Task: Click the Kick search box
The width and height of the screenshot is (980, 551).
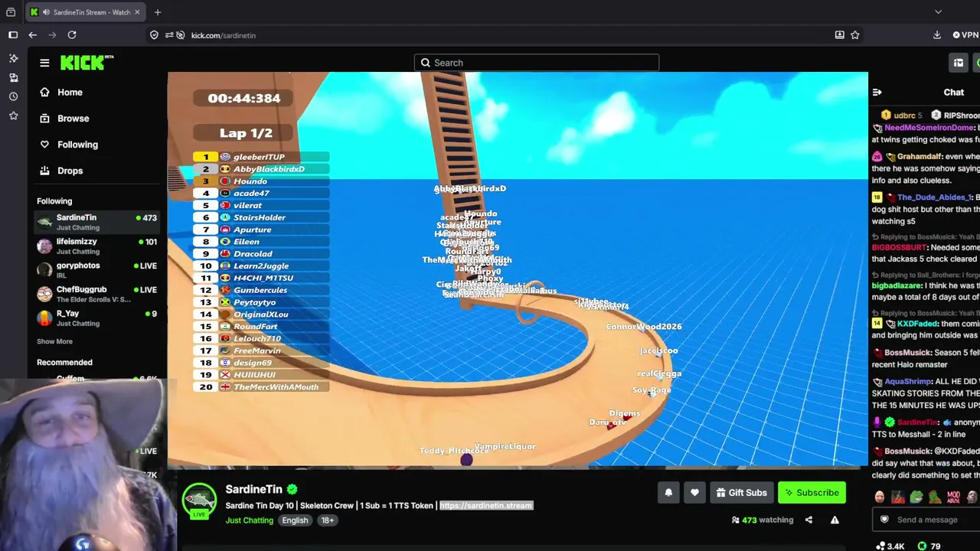Action: click(x=537, y=63)
